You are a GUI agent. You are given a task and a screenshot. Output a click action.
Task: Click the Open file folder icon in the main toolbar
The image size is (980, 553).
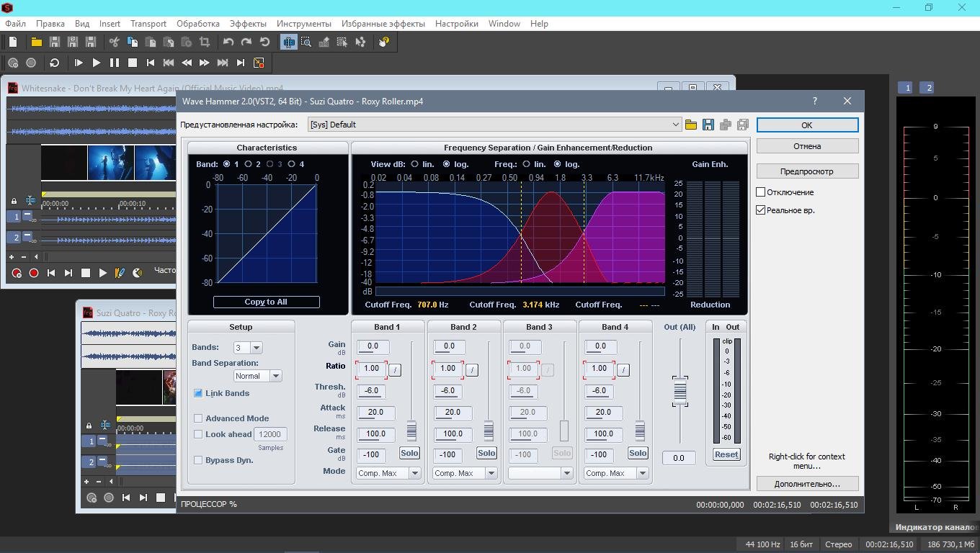[36, 42]
